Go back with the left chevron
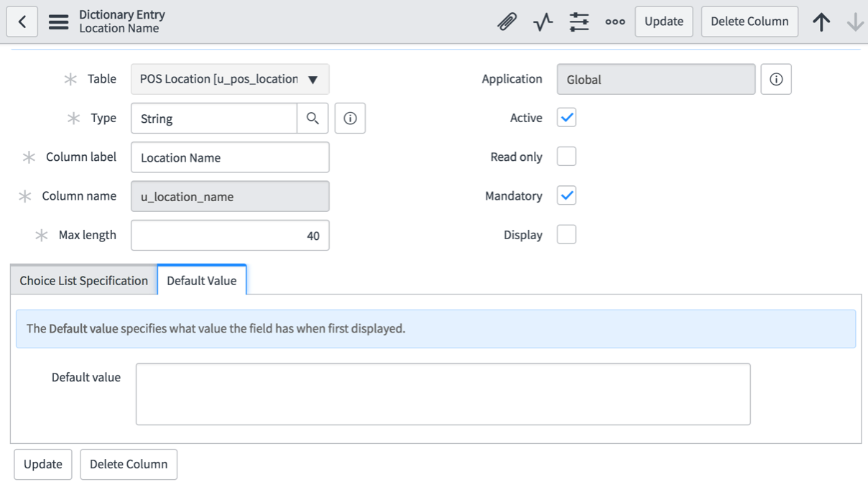Image resolution: width=868 pixels, height=487 pixels. [x=22, y=22]
